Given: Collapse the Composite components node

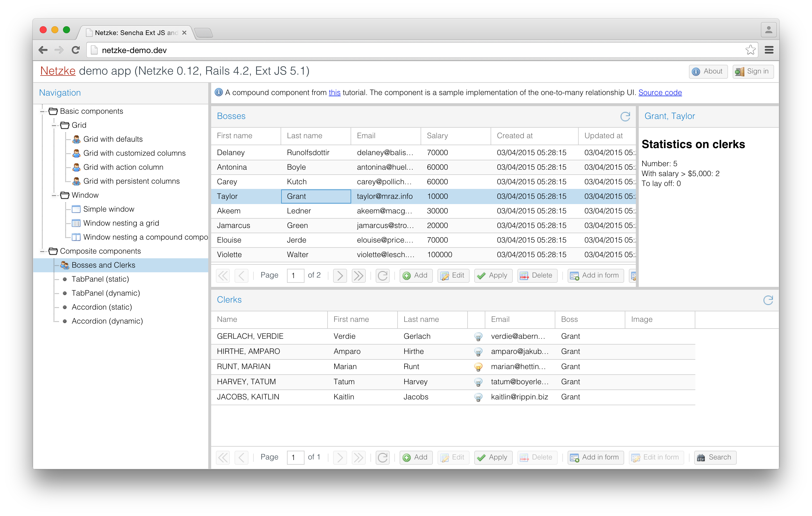Looking at the screenshot, I should 43,251.
